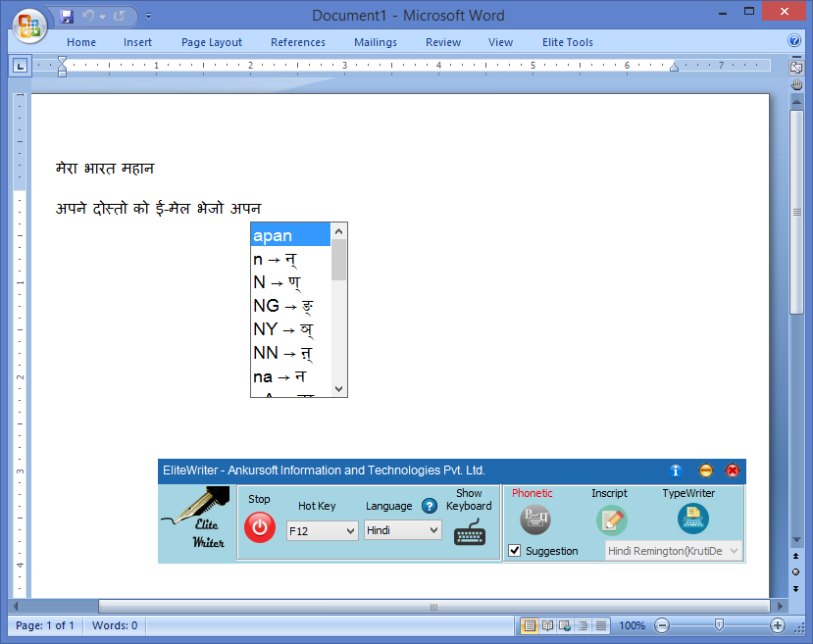Click the text line 'मेरा भारत महान'
The image size is (813, 644).
click(x=105, y=169)
